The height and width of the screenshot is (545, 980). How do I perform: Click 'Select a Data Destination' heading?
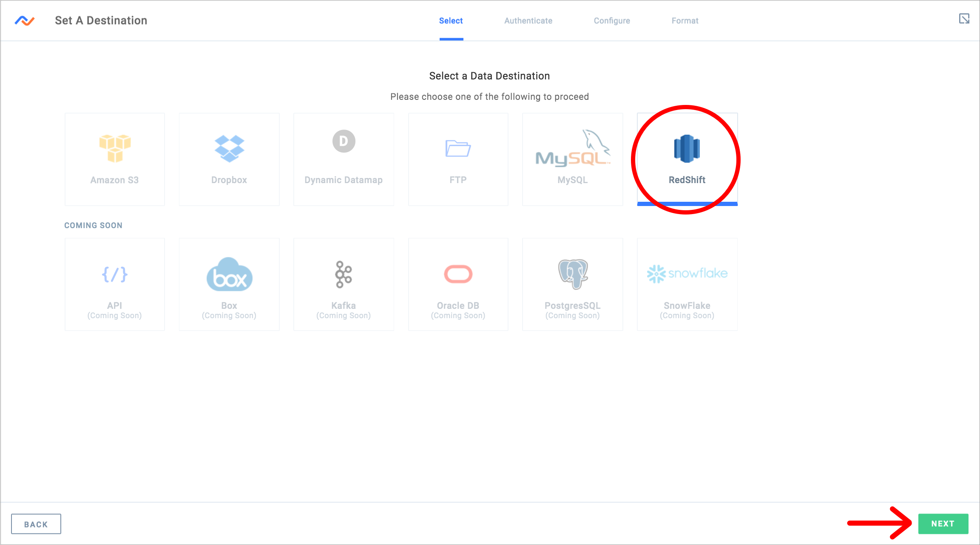tap(489, 76)
